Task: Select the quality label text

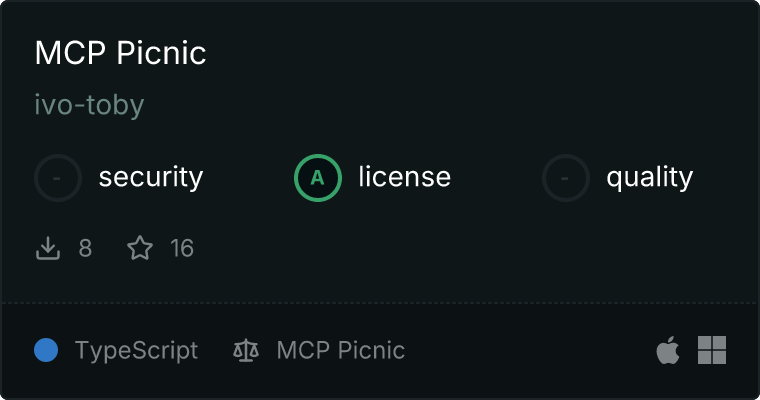Action: (649, 177)
